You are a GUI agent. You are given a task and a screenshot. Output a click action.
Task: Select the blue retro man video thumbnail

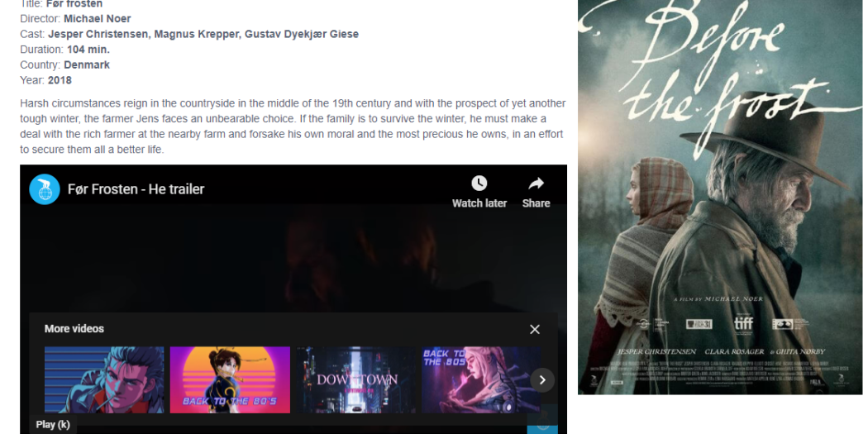click(x=104, y=379)
